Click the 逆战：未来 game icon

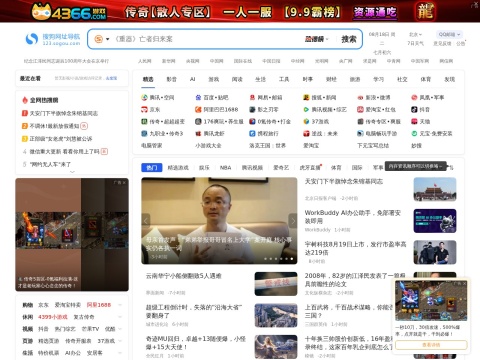[x=306, y=133]
